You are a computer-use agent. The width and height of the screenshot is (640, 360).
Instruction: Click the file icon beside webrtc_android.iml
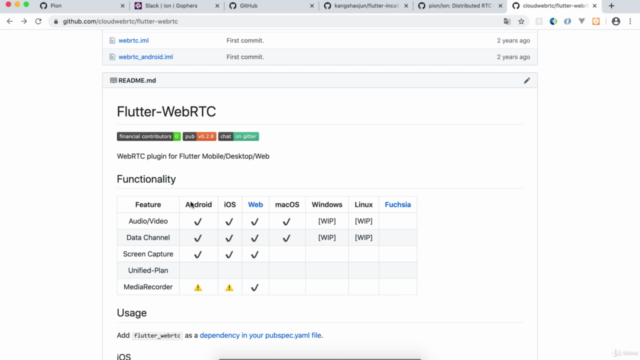112,57
